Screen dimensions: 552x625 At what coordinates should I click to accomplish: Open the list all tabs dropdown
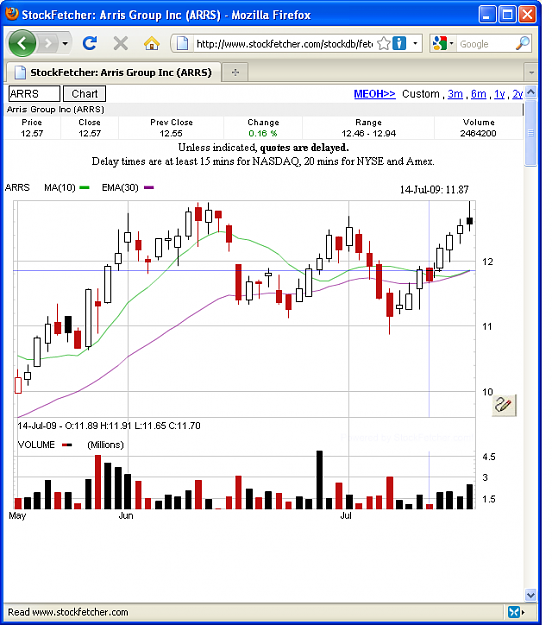[531, 73]
